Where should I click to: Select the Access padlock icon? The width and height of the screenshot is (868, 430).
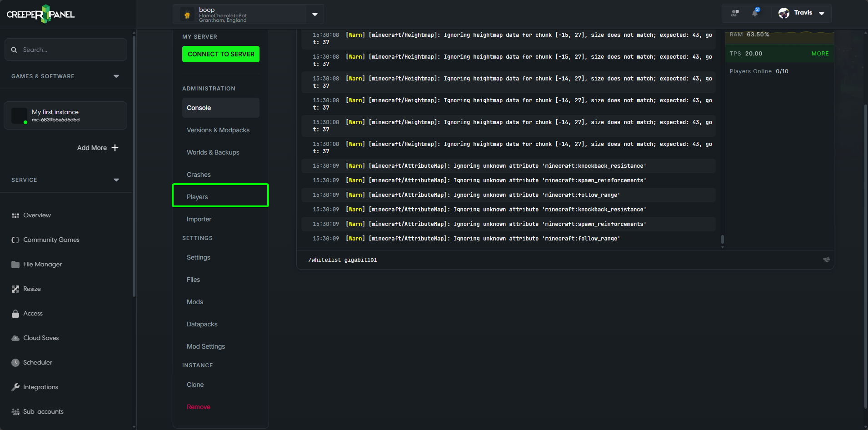[15, 313]
